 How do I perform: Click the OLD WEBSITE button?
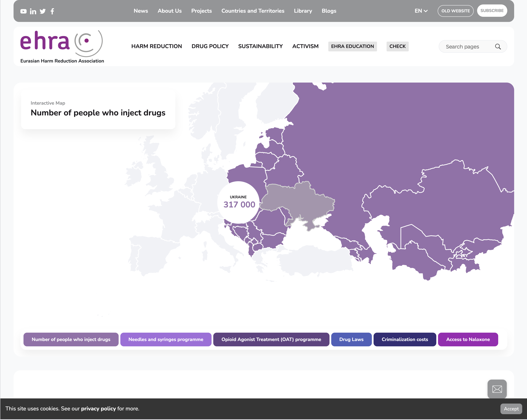click(455, 11)
